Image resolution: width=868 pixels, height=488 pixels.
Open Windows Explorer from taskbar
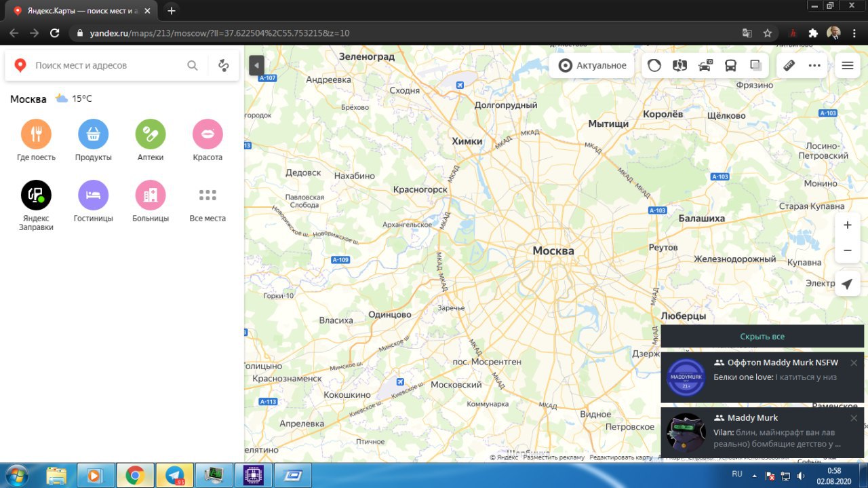pyautogui.click(x=57, y=475)
